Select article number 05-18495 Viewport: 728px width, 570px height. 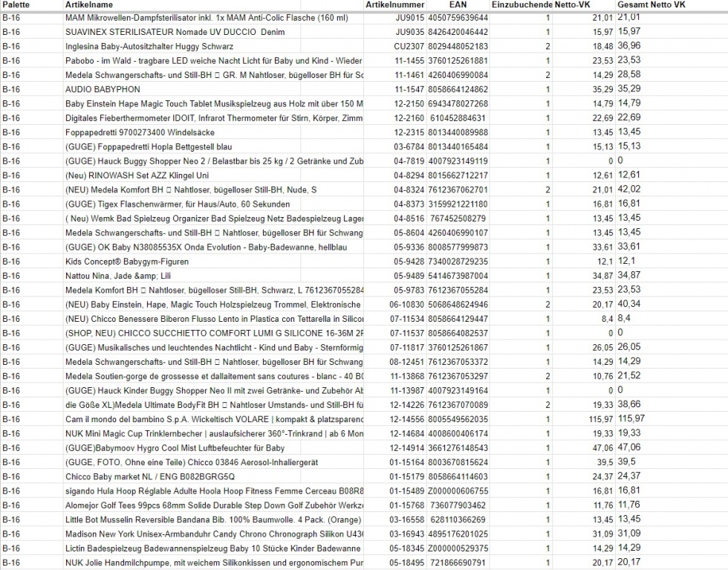[x=407, y=563]
